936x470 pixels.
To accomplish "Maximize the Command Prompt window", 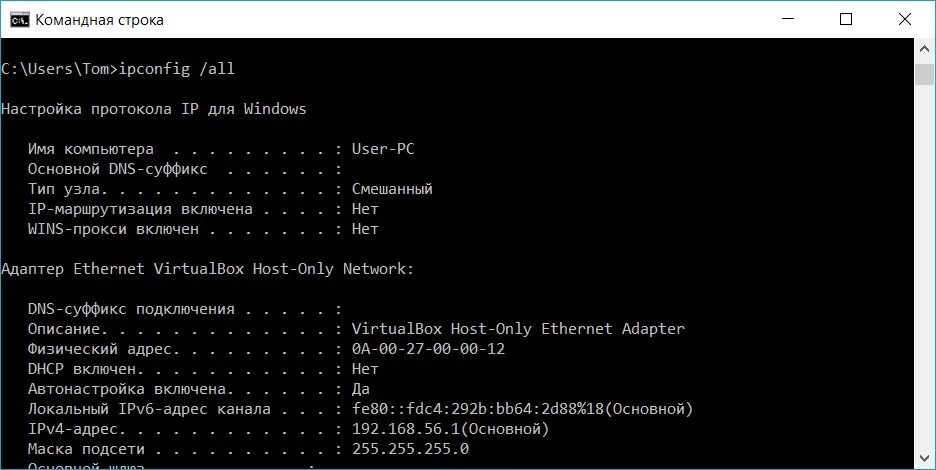I will coord(846,19).
